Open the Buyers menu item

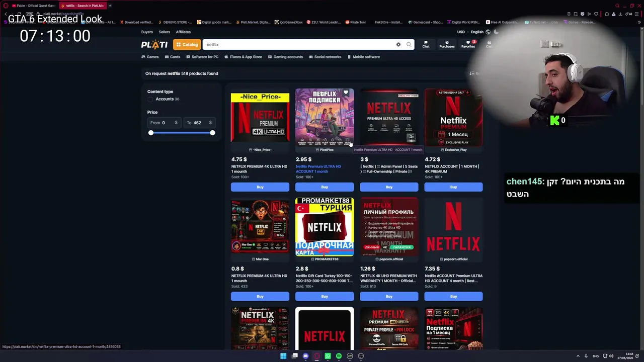click(x=147, y=32)
